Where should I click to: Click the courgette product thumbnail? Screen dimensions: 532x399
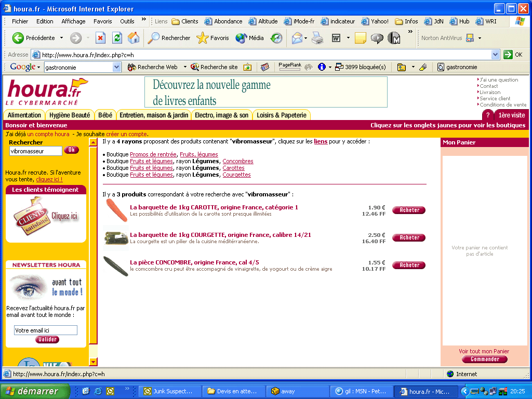(x=116, y=238)
